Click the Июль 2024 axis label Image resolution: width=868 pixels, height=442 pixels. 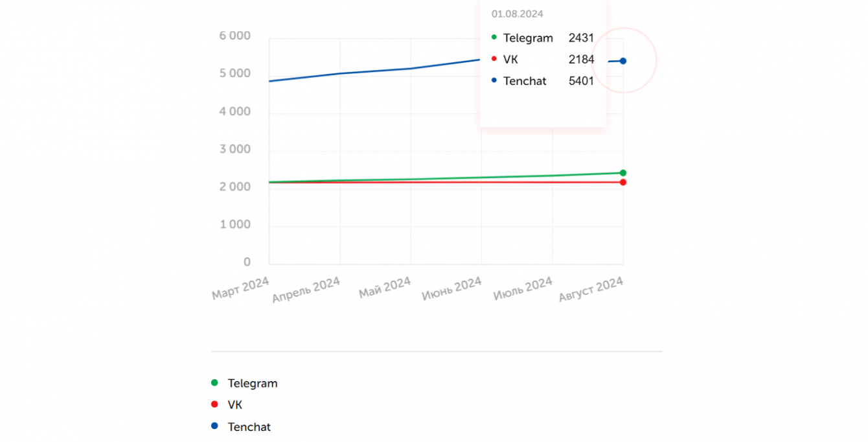point(523,288)
